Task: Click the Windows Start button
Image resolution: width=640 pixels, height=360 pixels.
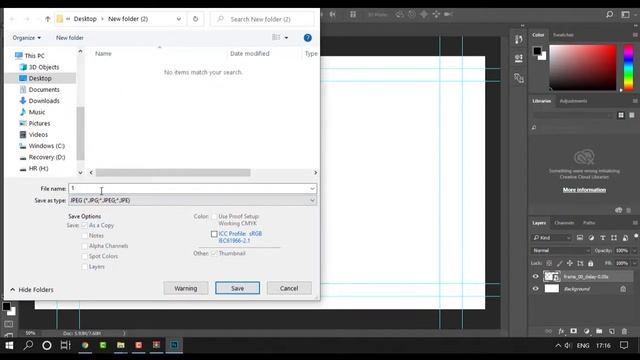Action: tap(9, 345)
